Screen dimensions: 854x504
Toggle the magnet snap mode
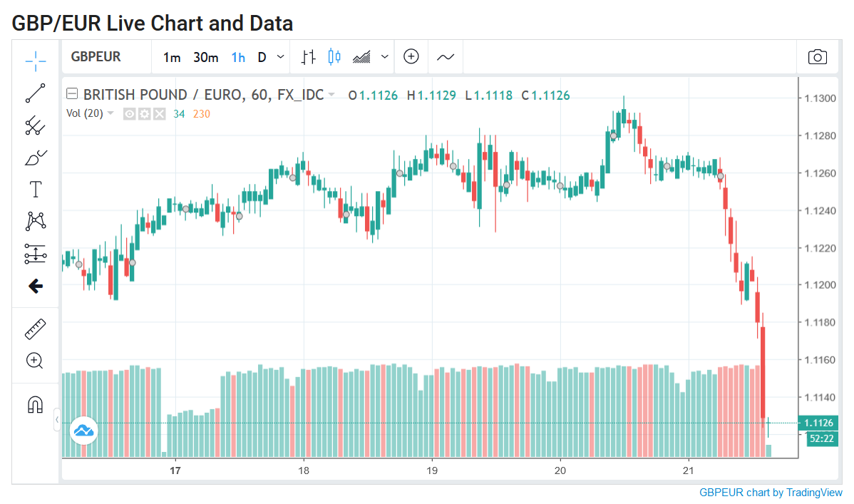[x=36, y=405]
